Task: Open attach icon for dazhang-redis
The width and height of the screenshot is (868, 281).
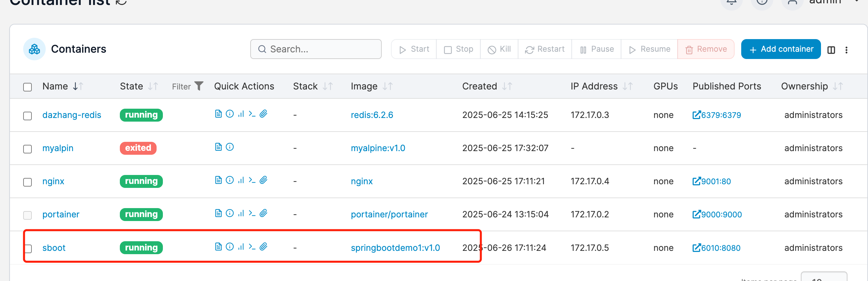Action: [x=264, y=114]
